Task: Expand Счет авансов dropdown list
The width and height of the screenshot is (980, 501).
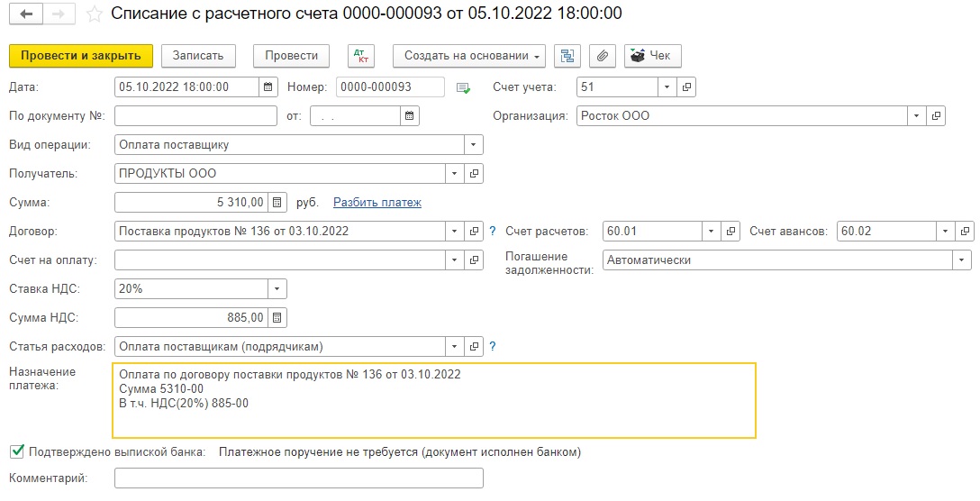Action: click(946, 231)
